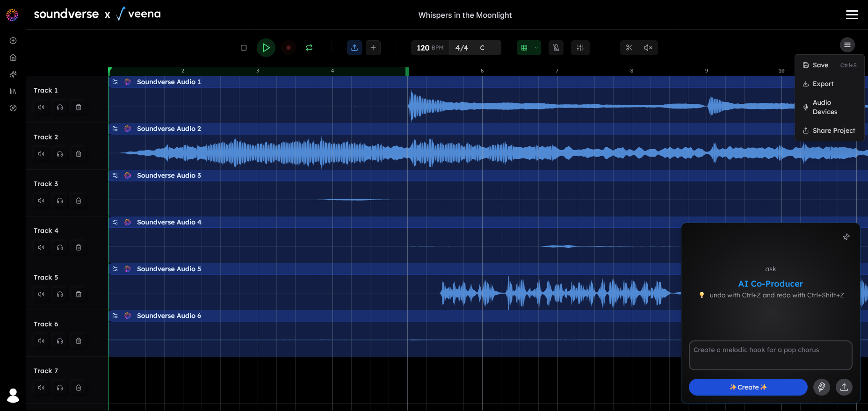
Task: Delete Track 6 using the trash icon
Action: (79, 341)
